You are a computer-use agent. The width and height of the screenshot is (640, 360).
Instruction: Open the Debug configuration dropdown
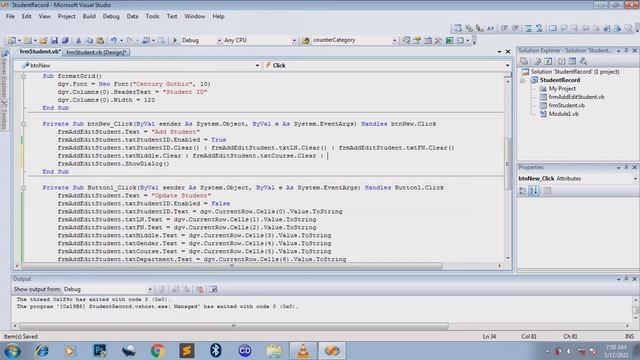(219, 40)
